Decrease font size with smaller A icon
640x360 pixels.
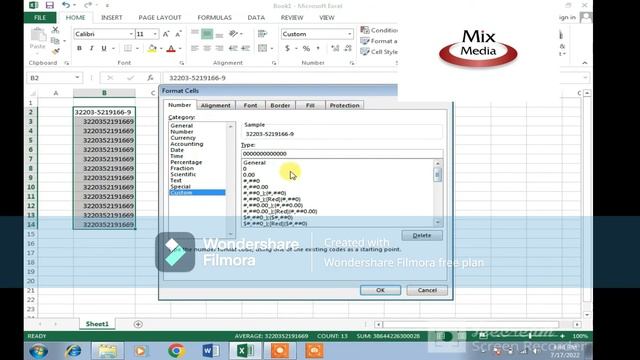[x=178, y=34]
